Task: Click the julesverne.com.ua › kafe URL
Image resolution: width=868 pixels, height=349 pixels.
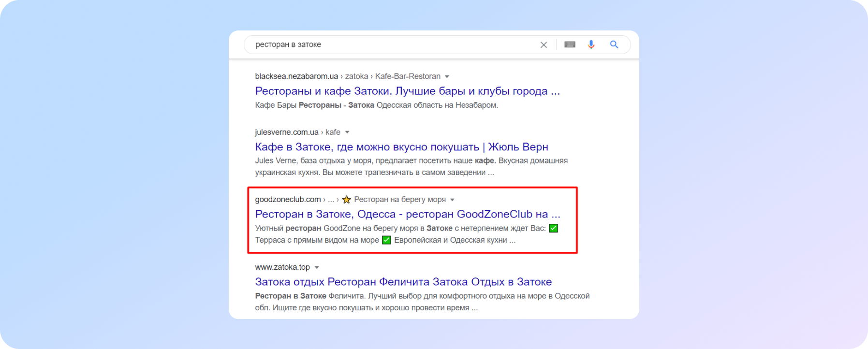Action: point(297,132)
